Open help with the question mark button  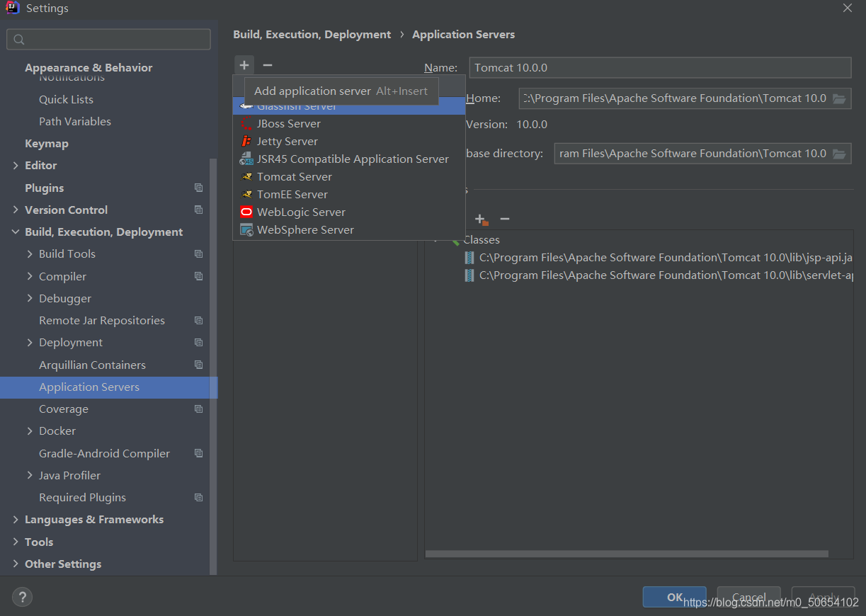tap(22, 597)
